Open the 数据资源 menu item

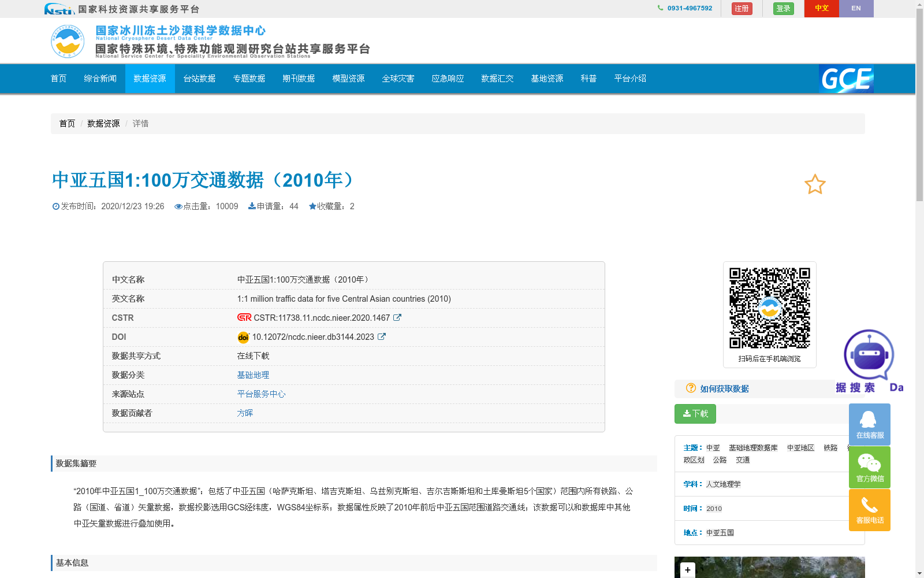pos(150,79)
